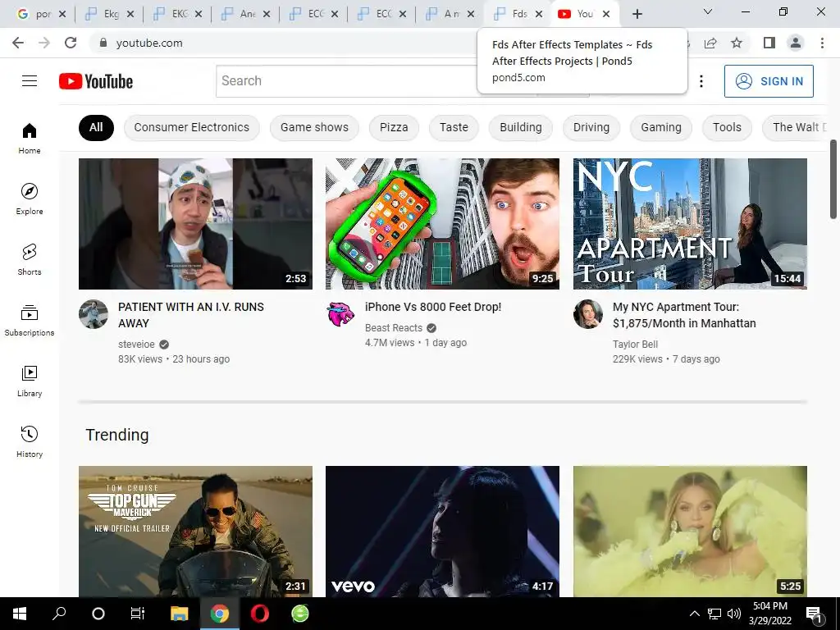Open the steveioe channel name
Viewport: 840px width, 630px height.
(136, 344)
